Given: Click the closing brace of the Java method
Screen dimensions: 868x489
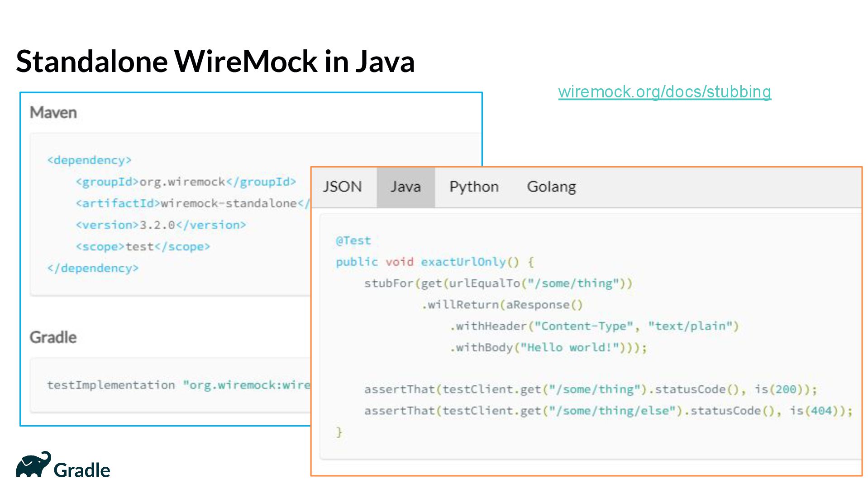Looking at the screenshot, I should coord(339,432).
